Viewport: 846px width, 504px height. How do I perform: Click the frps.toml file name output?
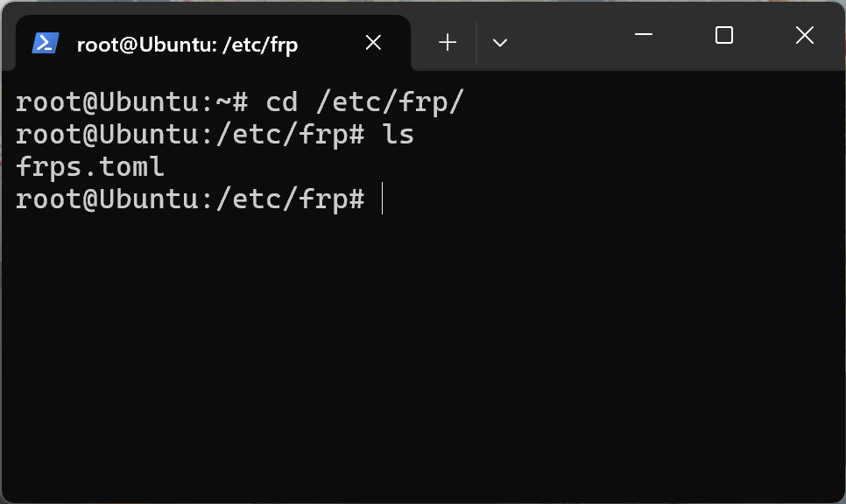point(90,167)
